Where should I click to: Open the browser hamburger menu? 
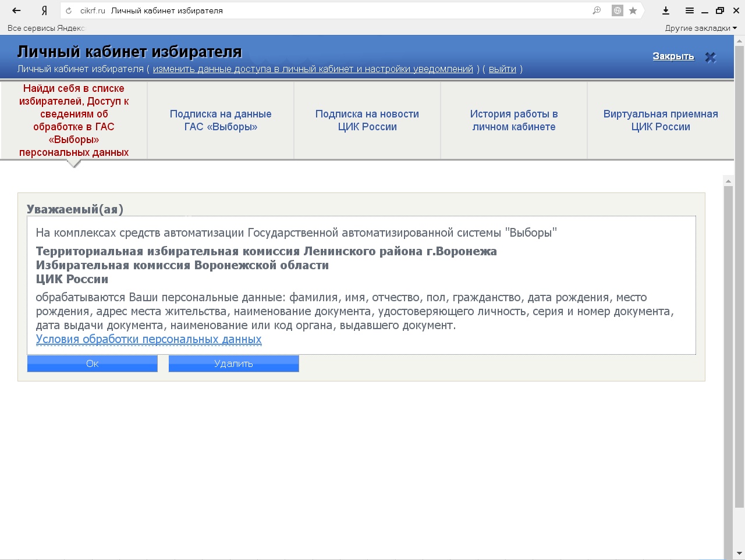pyautogui.click(x=690, y=10)
